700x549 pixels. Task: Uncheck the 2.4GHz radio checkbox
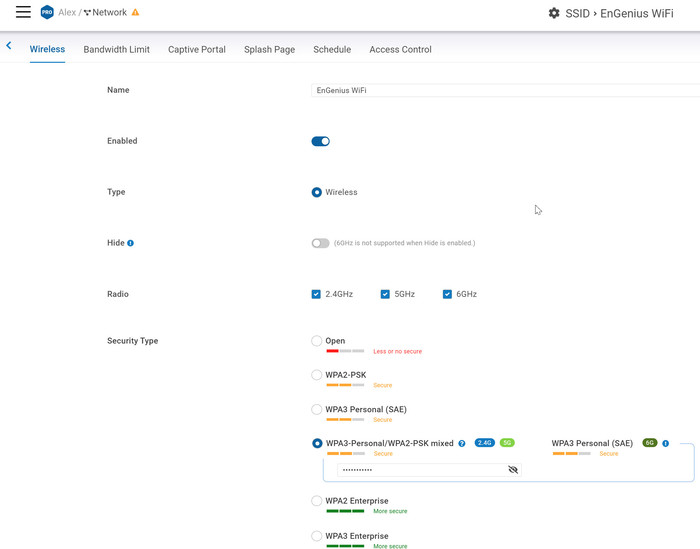click(x=316, y=294)
